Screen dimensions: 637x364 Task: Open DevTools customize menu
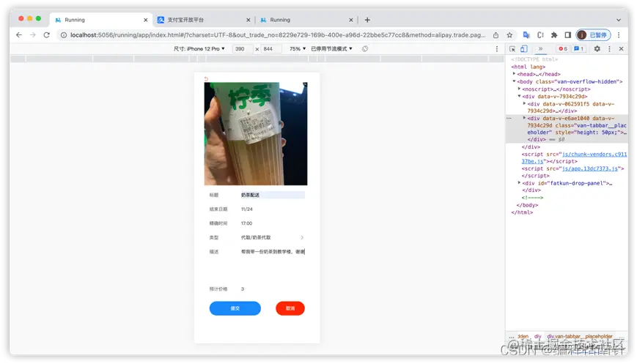coord(609,48)
